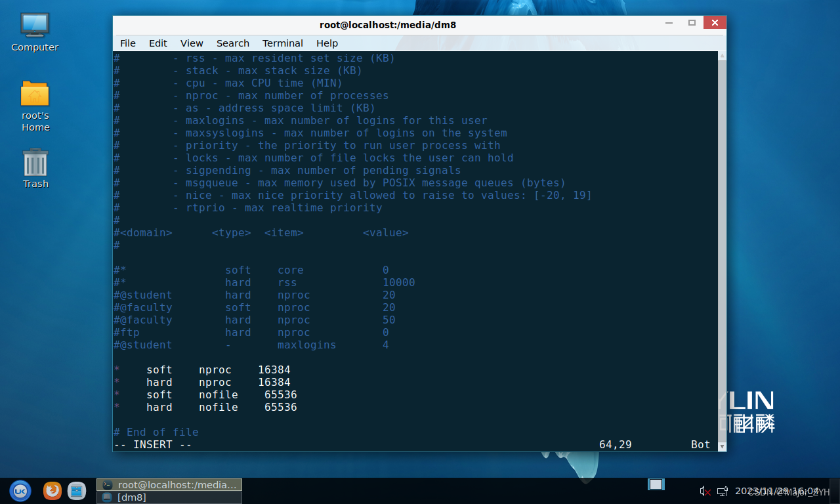Click the '<type>' column header text

pyautogui.click(x=232, y=232)
